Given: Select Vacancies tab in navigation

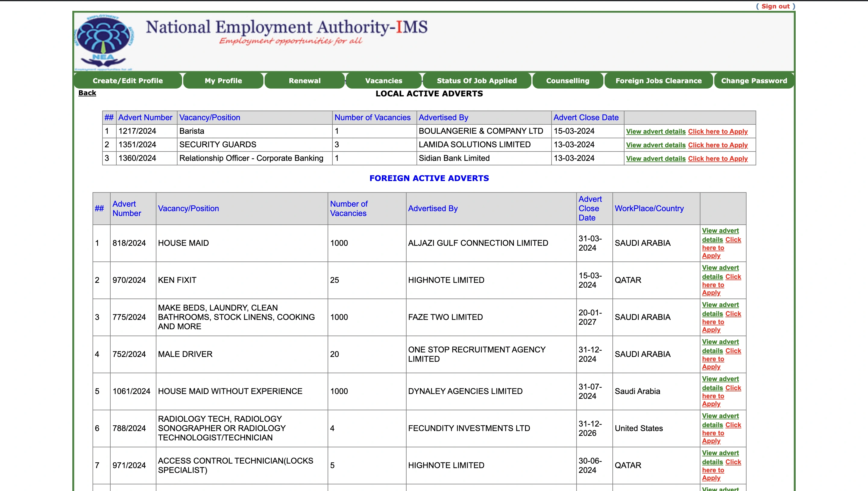Looking at the screenshot, I should [x=383, y=80].
